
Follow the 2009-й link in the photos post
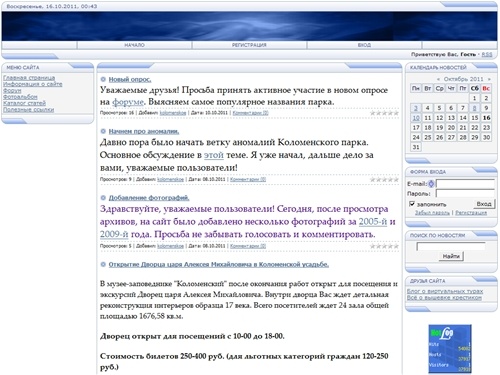[x=114, y=234]
